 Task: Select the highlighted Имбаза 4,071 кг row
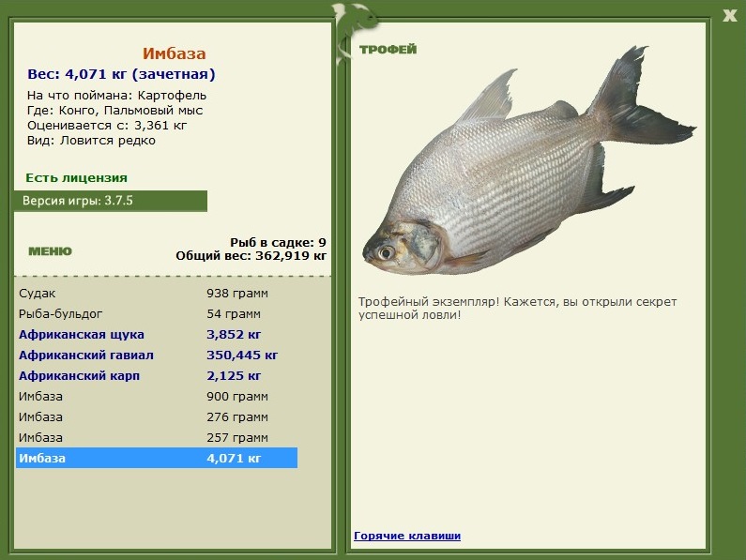[157, 458]
